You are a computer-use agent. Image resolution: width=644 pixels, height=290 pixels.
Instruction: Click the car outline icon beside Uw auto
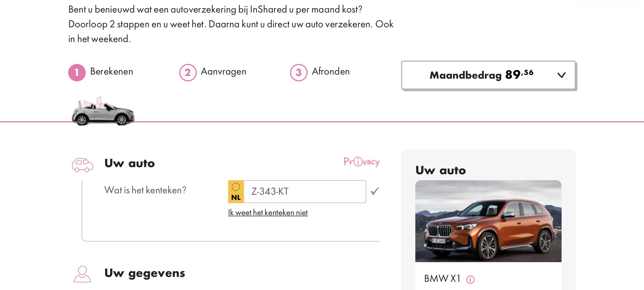[82, 165]
